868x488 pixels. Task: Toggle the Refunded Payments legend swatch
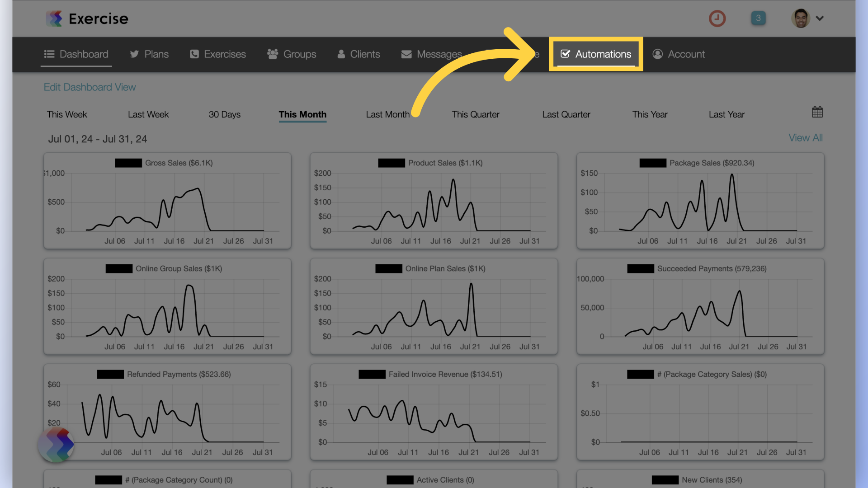(110, 375)
